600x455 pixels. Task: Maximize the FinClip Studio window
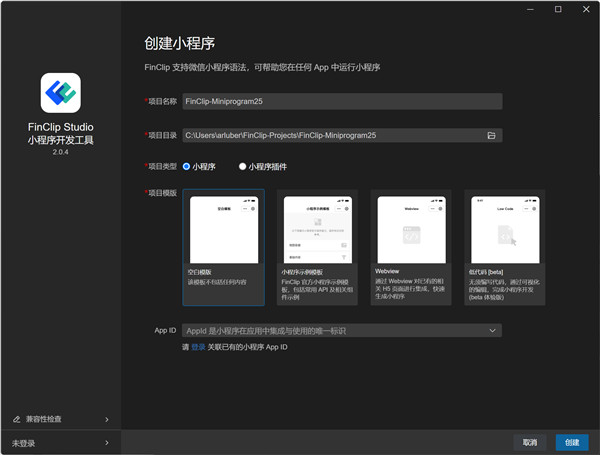tap(558, 9)
